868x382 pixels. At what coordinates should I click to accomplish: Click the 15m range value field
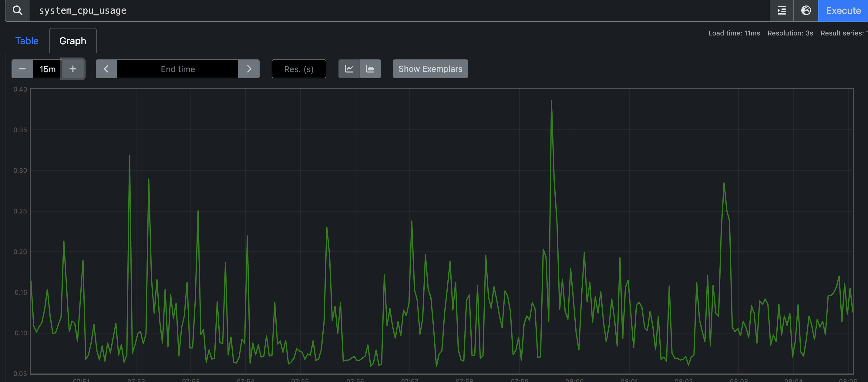tap(47, 69)
